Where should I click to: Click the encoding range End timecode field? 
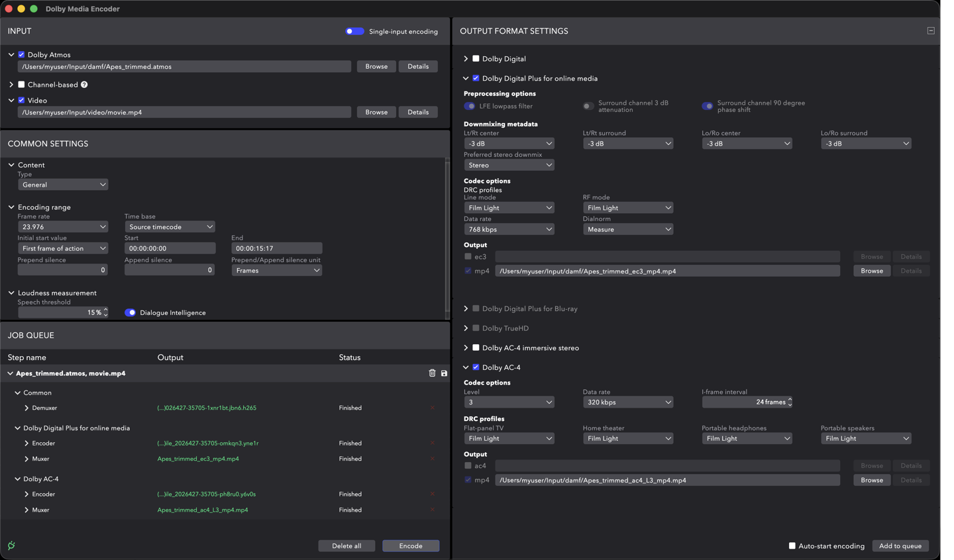[x=277, y=248]
